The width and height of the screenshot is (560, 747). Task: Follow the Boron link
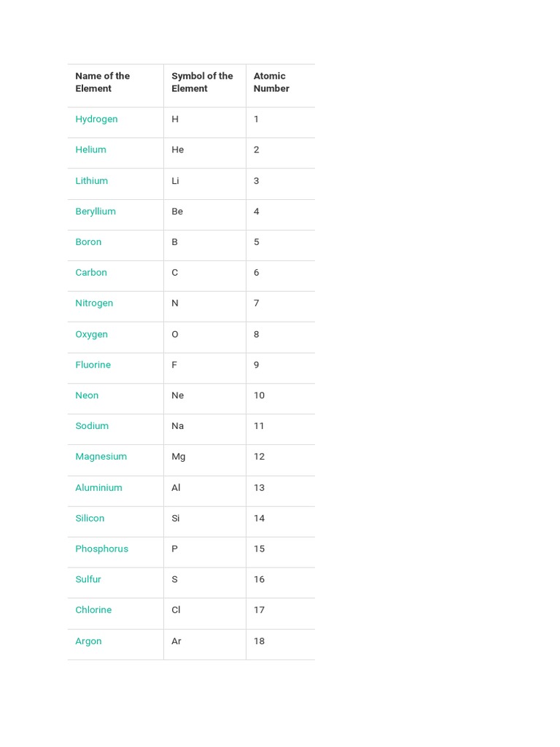tap(88, 242)
